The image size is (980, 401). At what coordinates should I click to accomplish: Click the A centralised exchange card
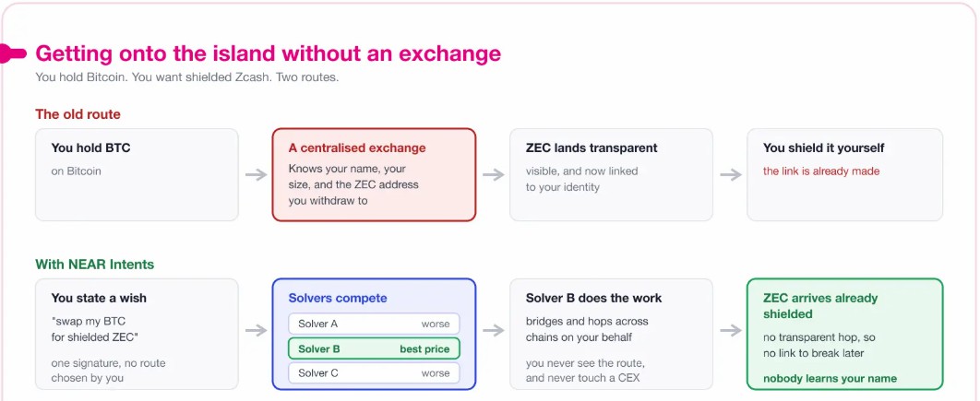(374, 175)
